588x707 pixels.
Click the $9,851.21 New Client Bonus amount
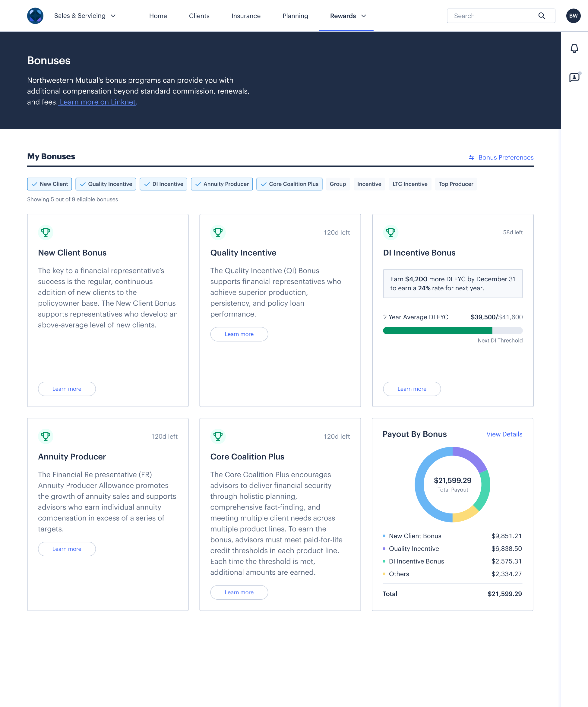click(x=507, y=536)
